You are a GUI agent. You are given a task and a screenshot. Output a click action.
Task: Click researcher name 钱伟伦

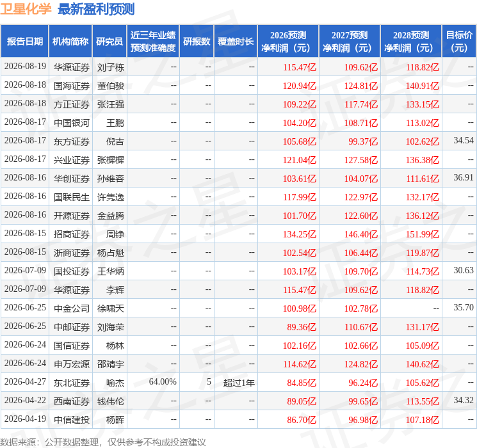[x=110, y=401]
